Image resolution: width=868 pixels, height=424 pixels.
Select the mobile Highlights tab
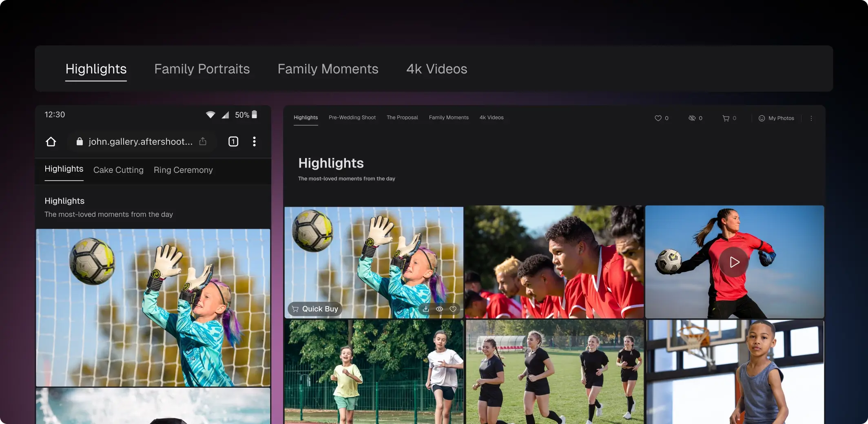tap(64, 169)
